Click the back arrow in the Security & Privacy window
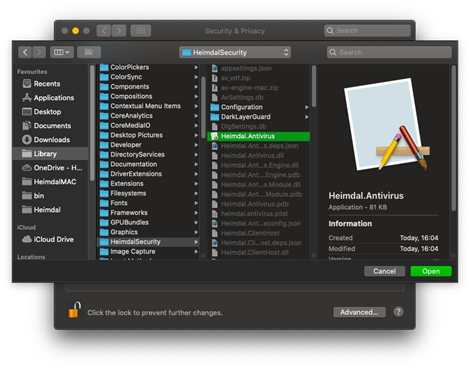 [104, 31]
